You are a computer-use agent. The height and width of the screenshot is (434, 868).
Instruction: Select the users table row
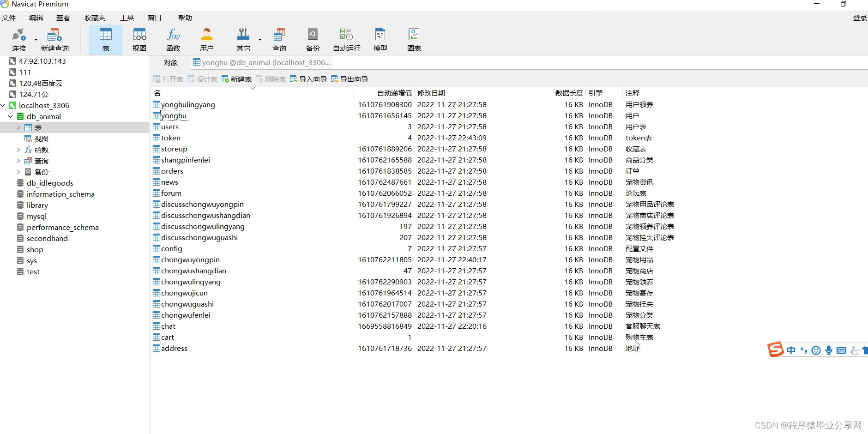tap(415, 127)
